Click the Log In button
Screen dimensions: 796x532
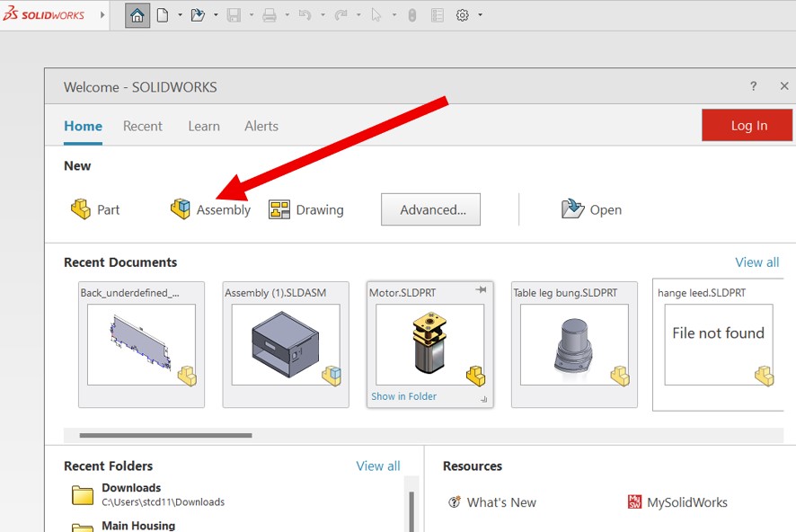[x=747, y=125]
